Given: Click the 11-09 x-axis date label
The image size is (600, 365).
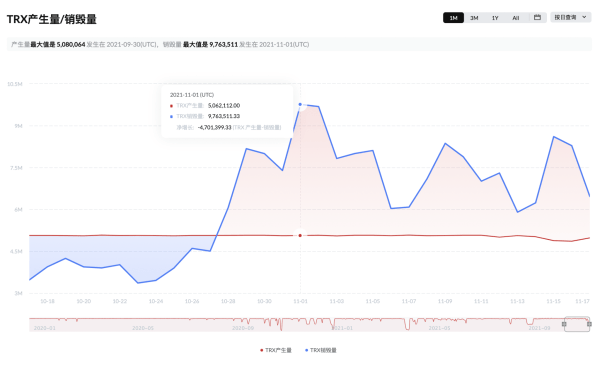Looking at the screenshot, I should coord(445,301).
